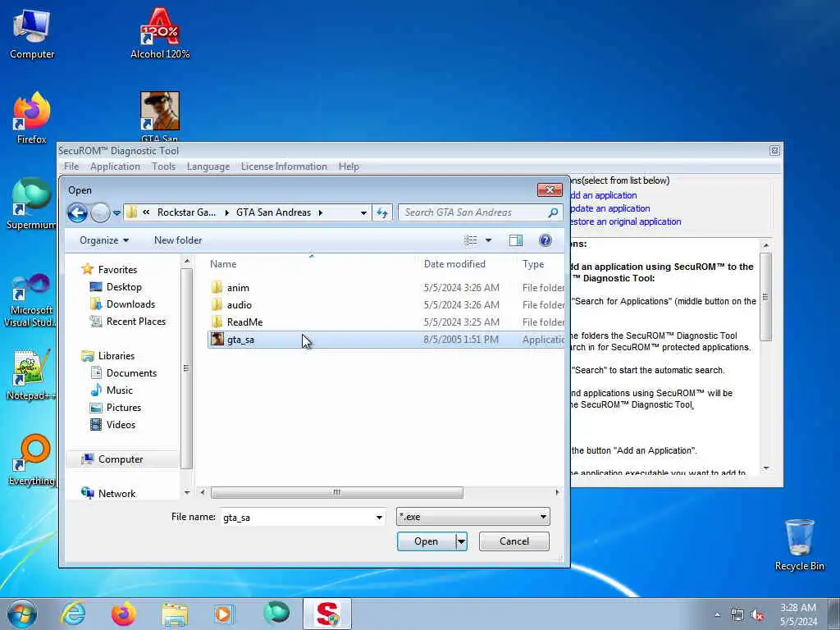Open the Organize dropdown

(x=104, y=240)
